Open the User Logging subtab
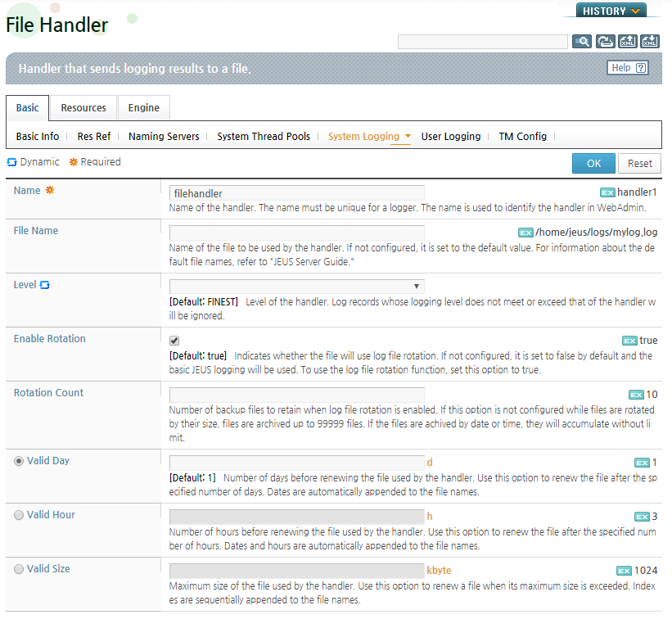The height and width of the screenshot is (619, 672). [451, 136]
